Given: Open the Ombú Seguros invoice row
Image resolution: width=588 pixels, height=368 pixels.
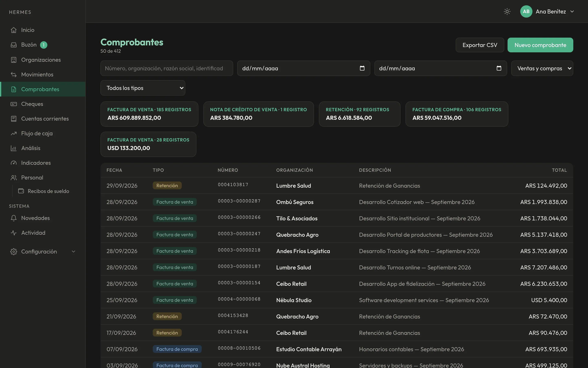Looking at the screenshot, I should pos(337,202).
